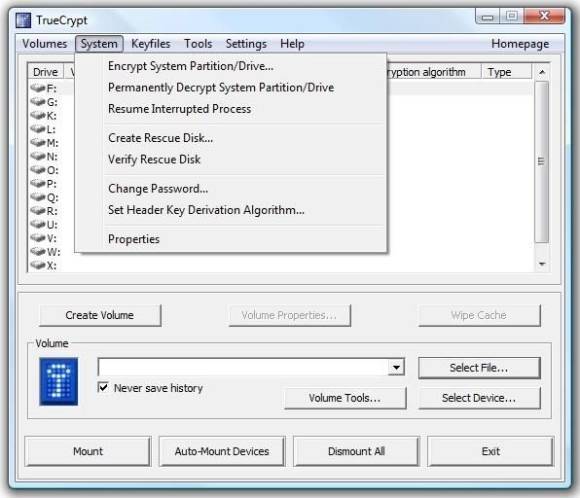This screenshot has width=580, height=498.
Task: Click inside the volume path input field
Action: coord(243,367)
